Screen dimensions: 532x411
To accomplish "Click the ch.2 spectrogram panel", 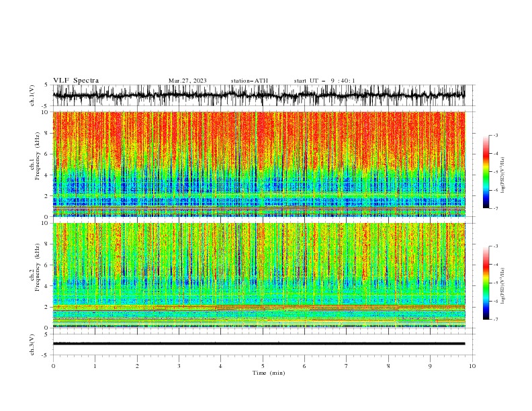I will [259, 275].
